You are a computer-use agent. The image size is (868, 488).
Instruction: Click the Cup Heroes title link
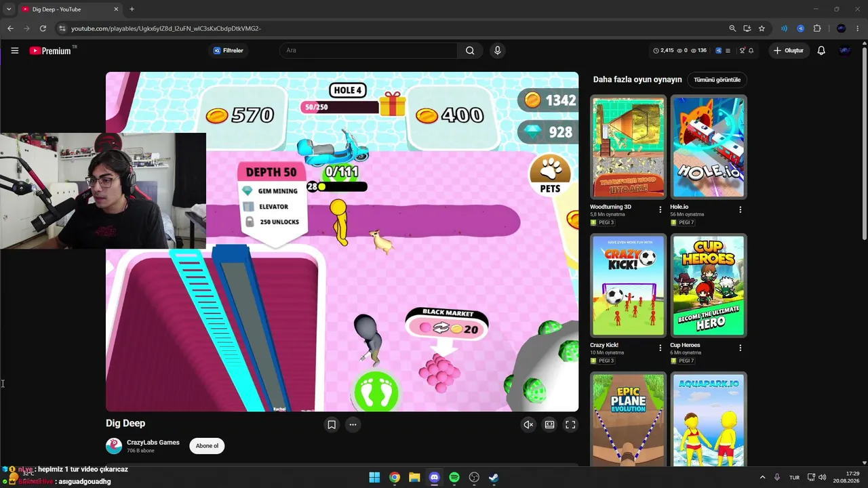pos(685,345)
